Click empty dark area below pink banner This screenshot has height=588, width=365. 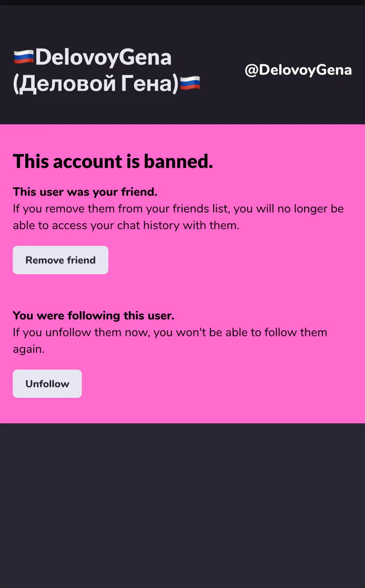click(182, 507)
